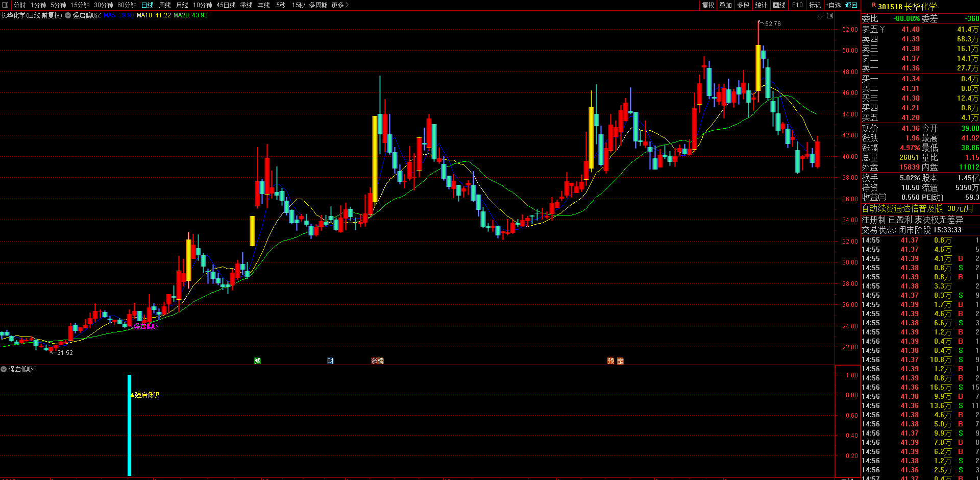
Task: Switch to 月线 monthly chart
Action: tap(182, 5)
